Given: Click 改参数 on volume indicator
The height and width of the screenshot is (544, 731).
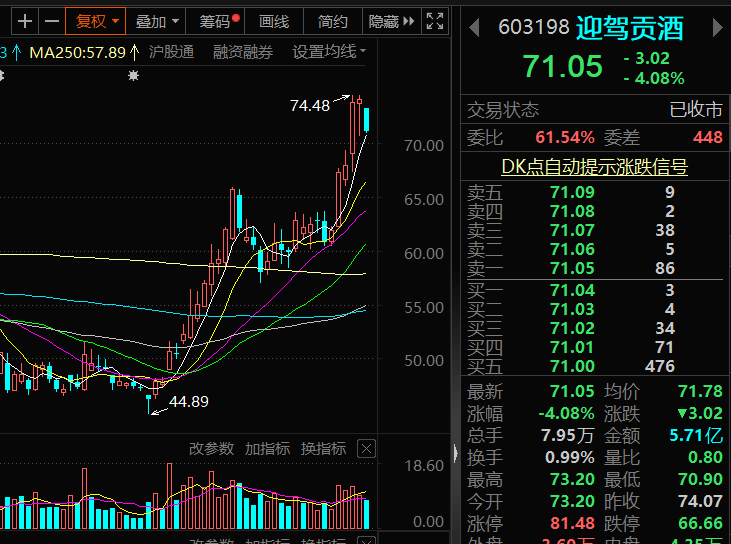Looking at the screenshot, I should (x=211, y=449).
